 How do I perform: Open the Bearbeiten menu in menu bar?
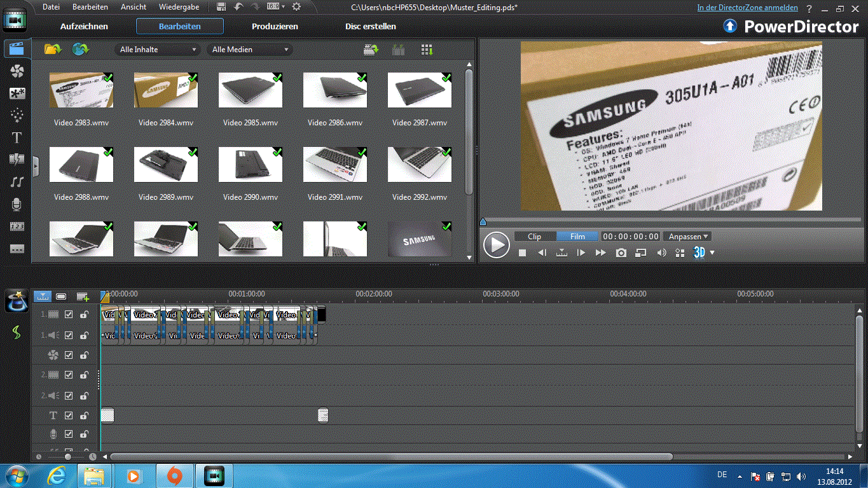pyautogui.click(x=90, y=7)
